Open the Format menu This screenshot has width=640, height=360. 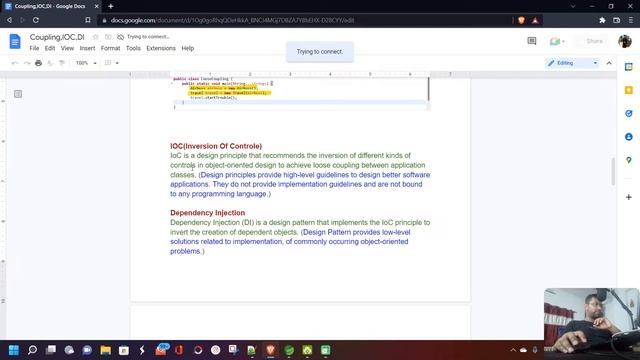(x=111, y=48)
